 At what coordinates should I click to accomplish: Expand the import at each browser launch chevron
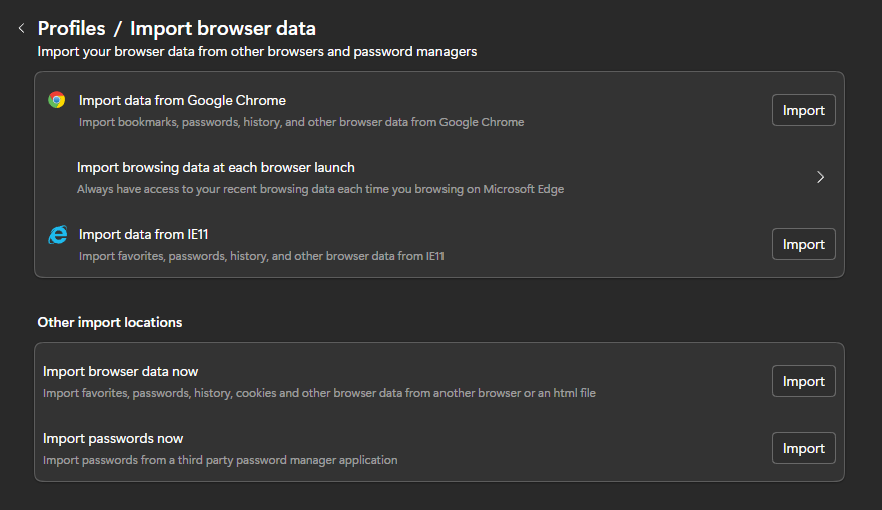pyautogui.click(x=820, y=177)
